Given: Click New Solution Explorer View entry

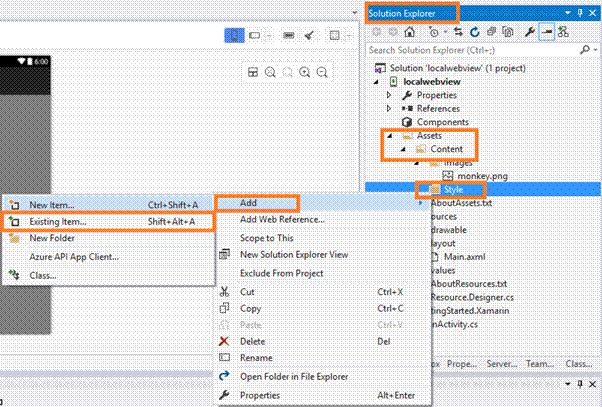Looking at the screenshot, I should pyautogui.click(x=322, y=255).
